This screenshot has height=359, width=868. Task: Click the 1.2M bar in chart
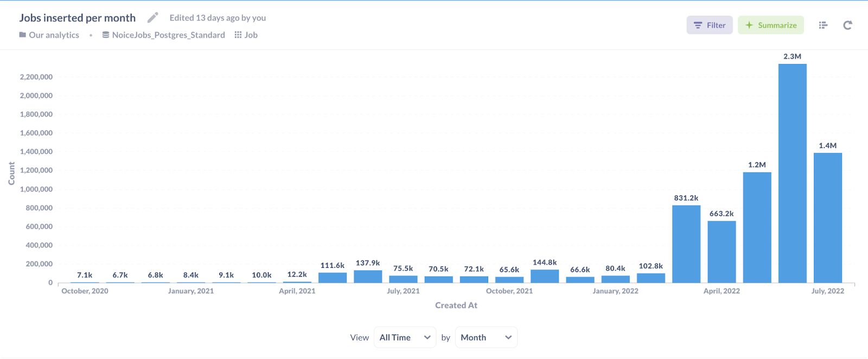[x=757, y=228]
